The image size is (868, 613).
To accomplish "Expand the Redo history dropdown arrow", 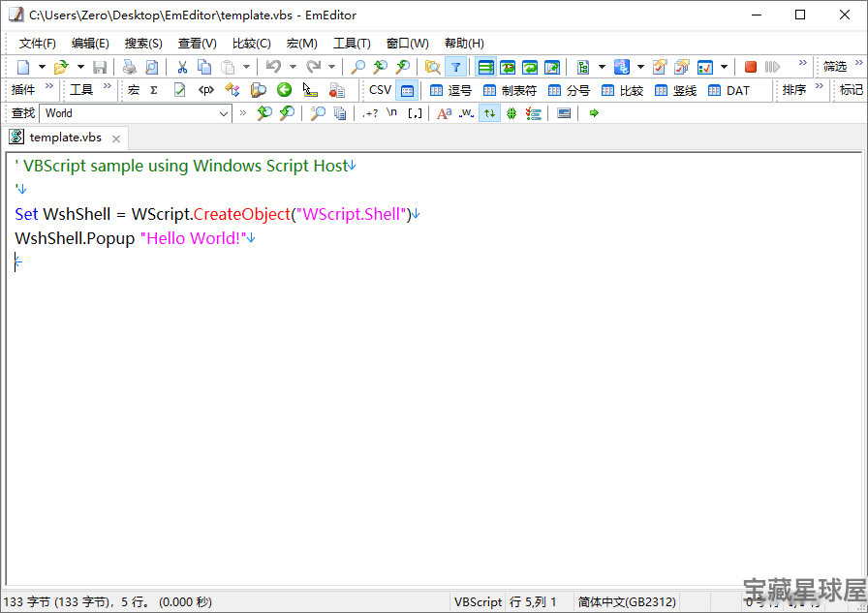I will (x=331, y=67).
